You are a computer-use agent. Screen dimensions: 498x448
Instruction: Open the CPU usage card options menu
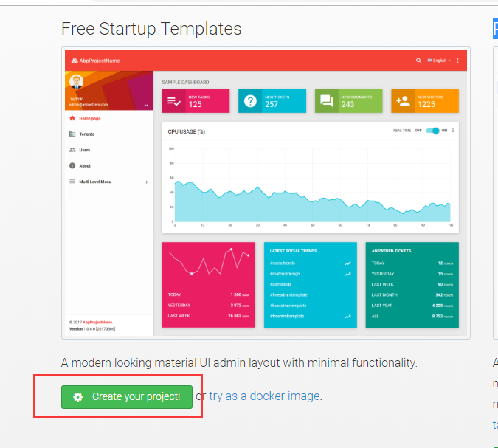(x=453, y=131)
